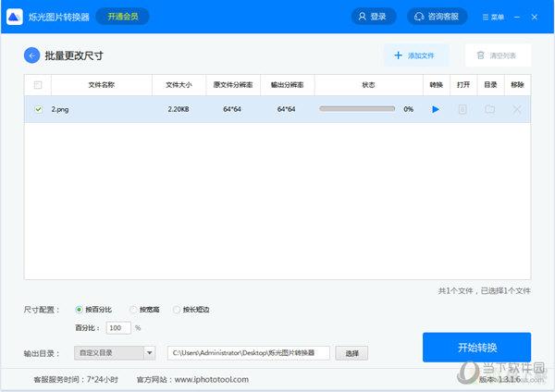Open the converted 2.png file icon

point(462,109)
